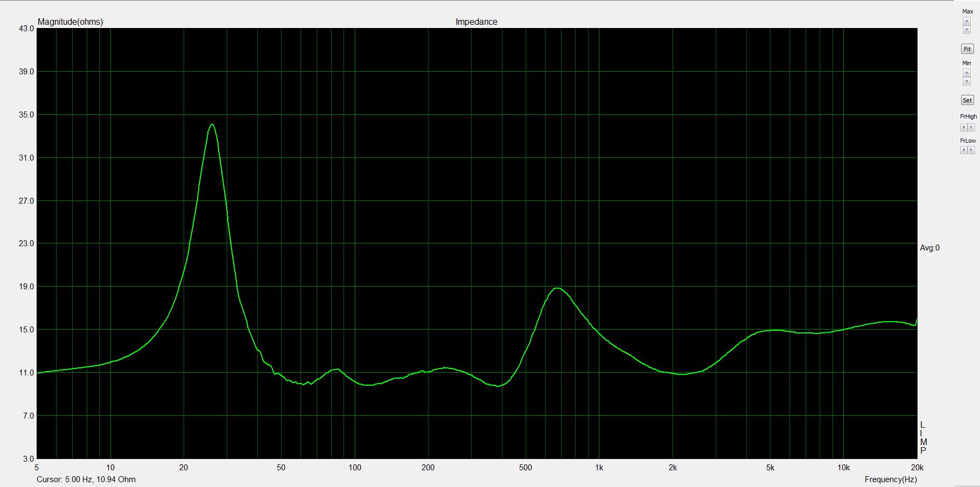Move FrLow limit right with arrow

[971, 150]
